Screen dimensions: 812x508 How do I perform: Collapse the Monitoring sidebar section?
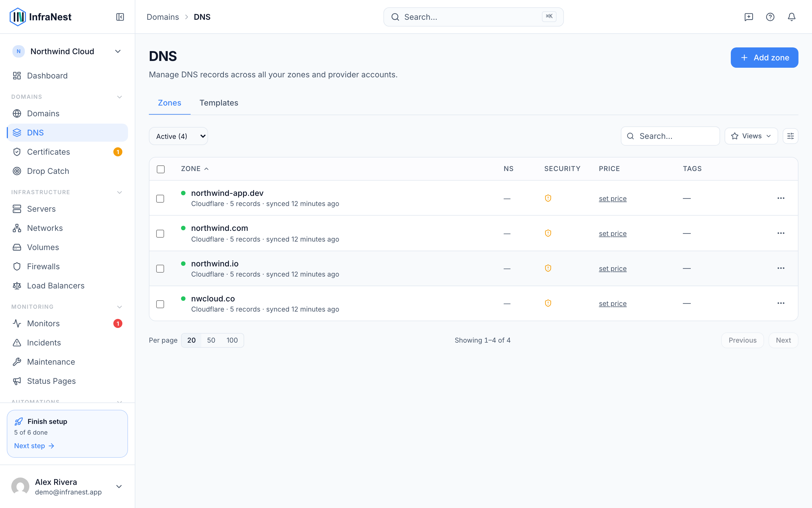[120, 307]
